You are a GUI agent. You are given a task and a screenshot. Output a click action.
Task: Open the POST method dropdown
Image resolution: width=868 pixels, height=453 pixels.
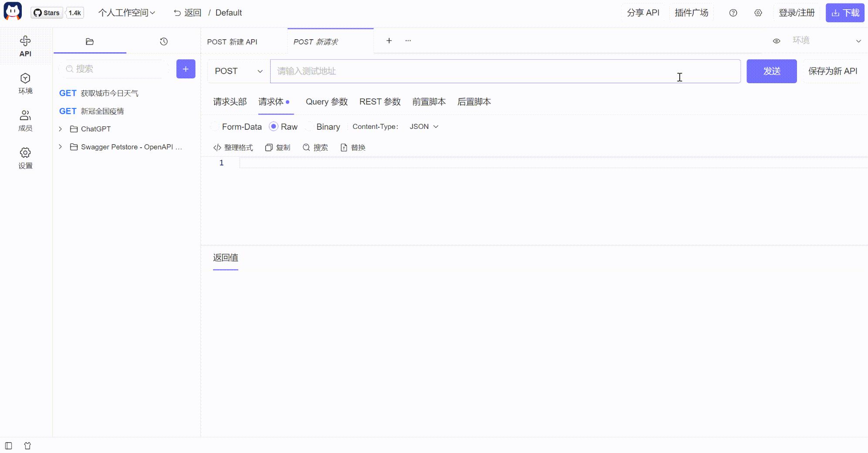point(237,71)
